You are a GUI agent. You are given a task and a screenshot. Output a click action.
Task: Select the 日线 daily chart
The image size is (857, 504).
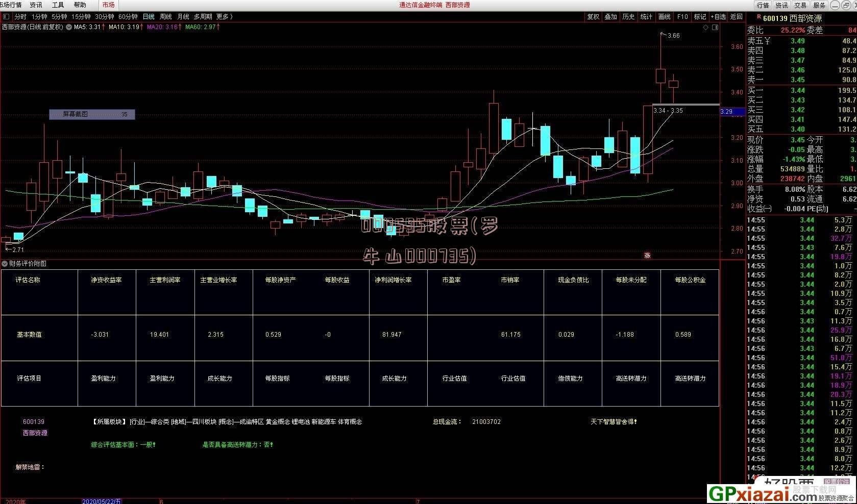149,17
